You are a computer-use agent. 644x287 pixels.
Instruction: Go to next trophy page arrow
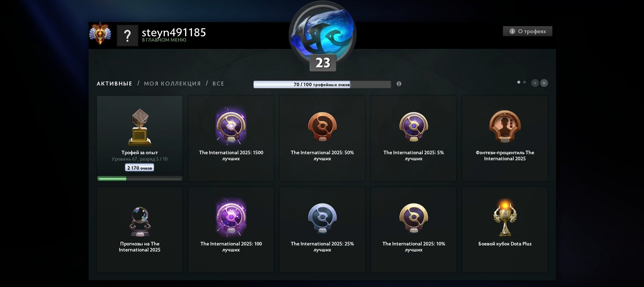coord(544,83)
